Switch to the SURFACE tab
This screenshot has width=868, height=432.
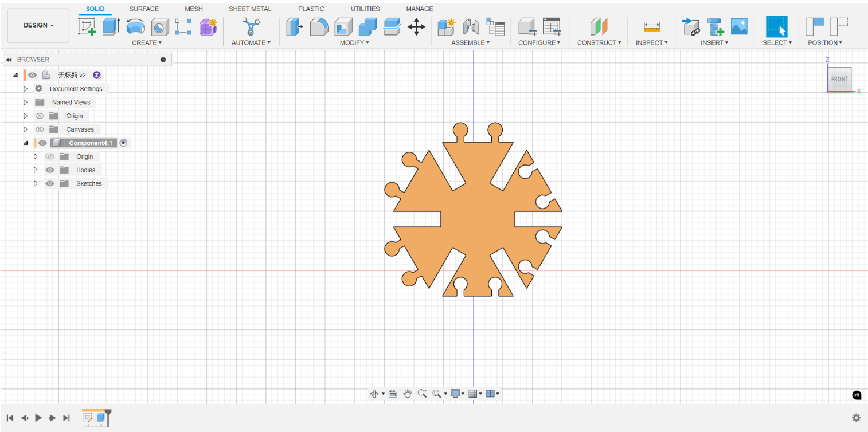pyautogui.click(x=144, y=9)
